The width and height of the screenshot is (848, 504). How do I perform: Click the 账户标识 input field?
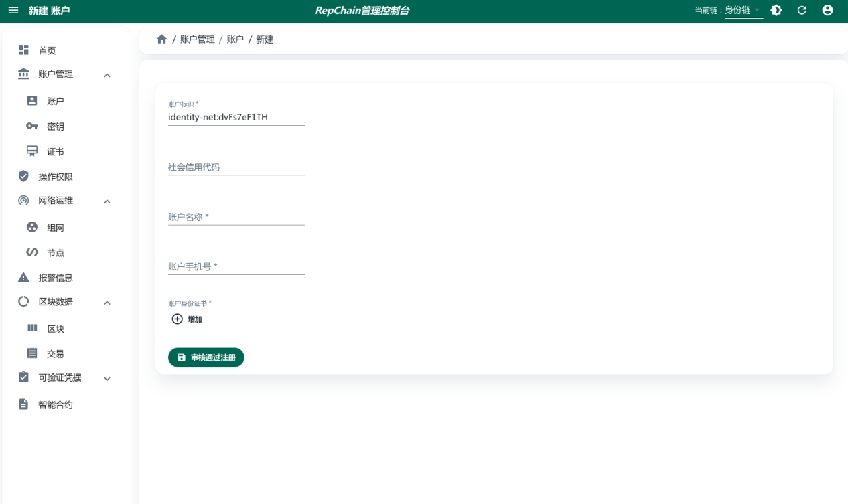236,117
